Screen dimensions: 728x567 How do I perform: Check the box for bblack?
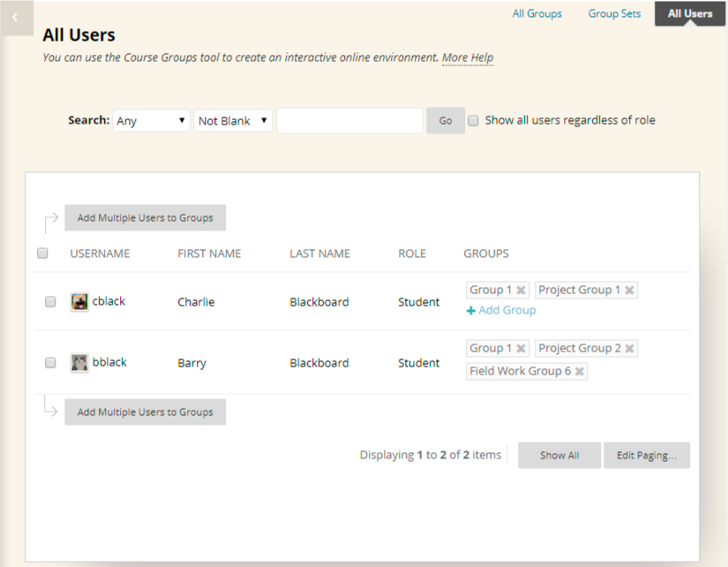pos(50,362)
